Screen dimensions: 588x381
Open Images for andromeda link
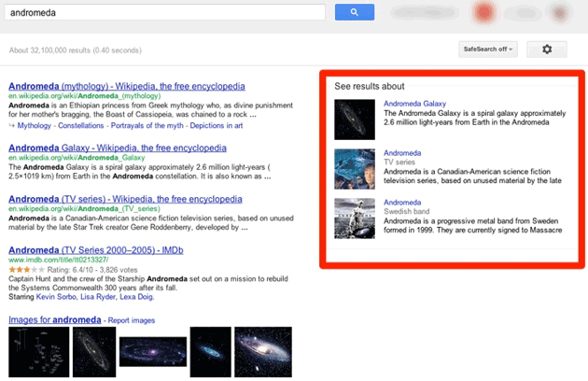(x=55, y=319)
